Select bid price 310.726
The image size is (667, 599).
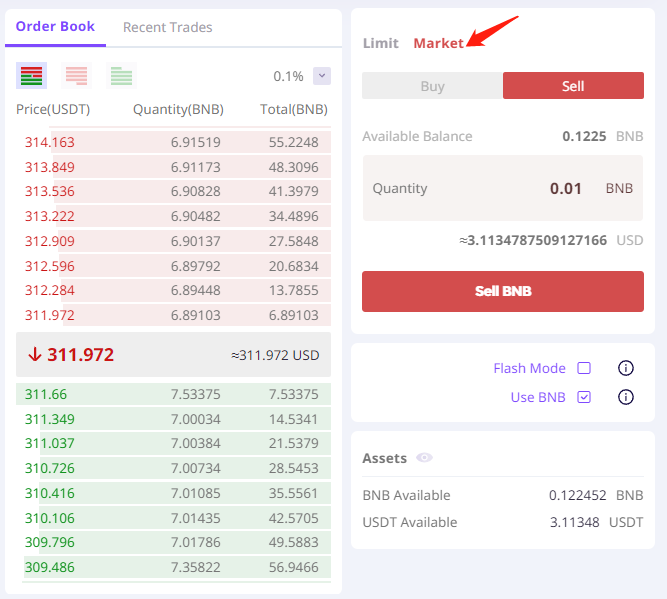pos(50,468)
